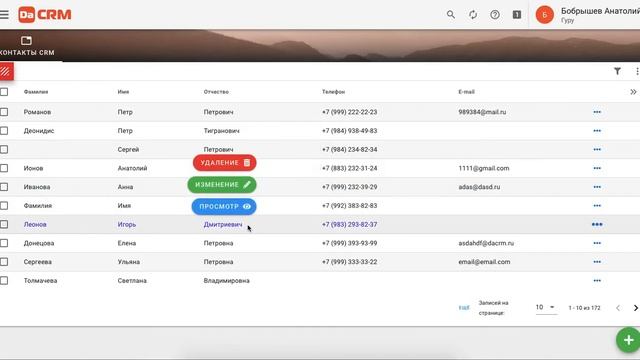Click the green Изменение edit button
Image resolution: width=640 pixels, height=360 pixels.
[x=222, y=184]
